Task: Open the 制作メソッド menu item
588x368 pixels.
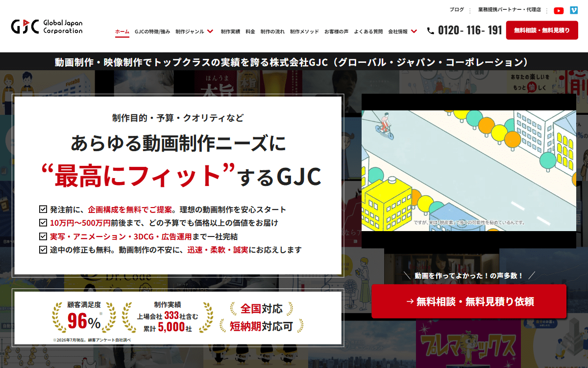Action: pyautogui.click(x=304, y=31)
